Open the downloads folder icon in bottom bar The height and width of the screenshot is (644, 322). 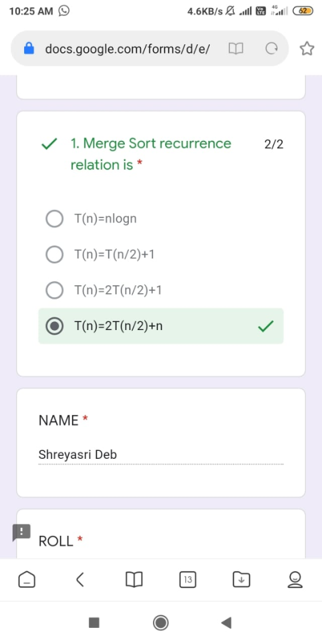point(241,580)
